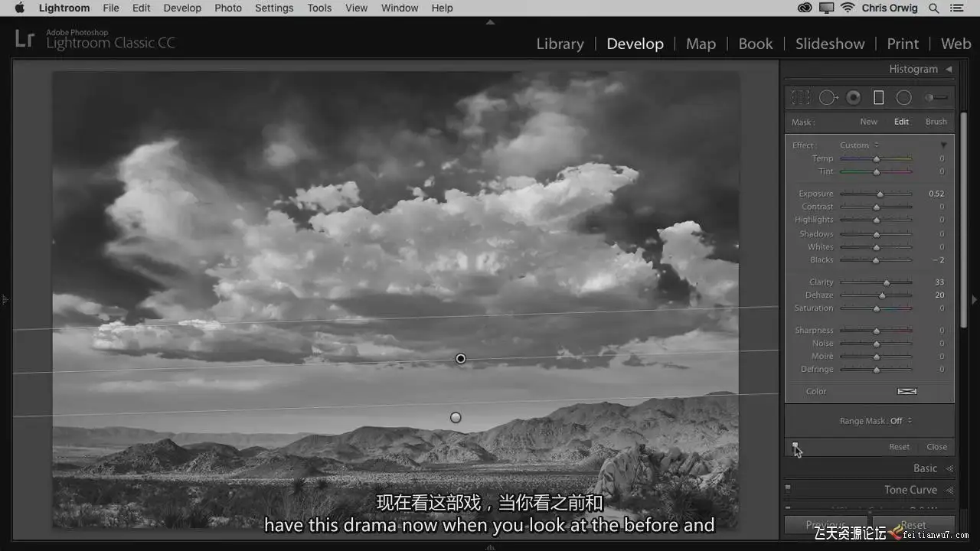Hide the right panel group

pos(975,300)
